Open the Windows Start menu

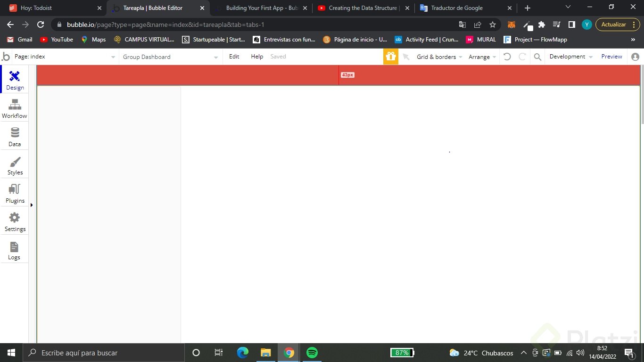11,353
